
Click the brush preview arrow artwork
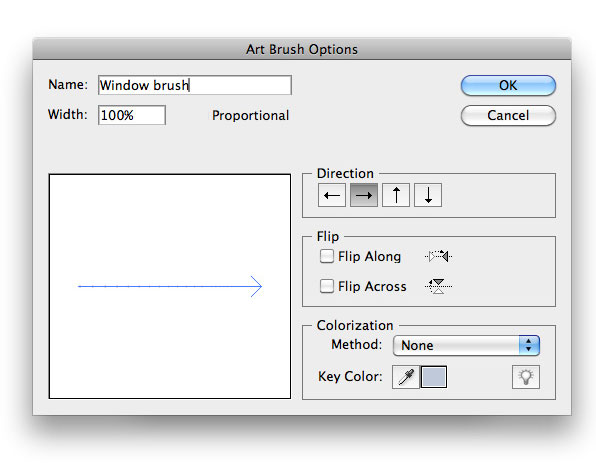point(170,286)
